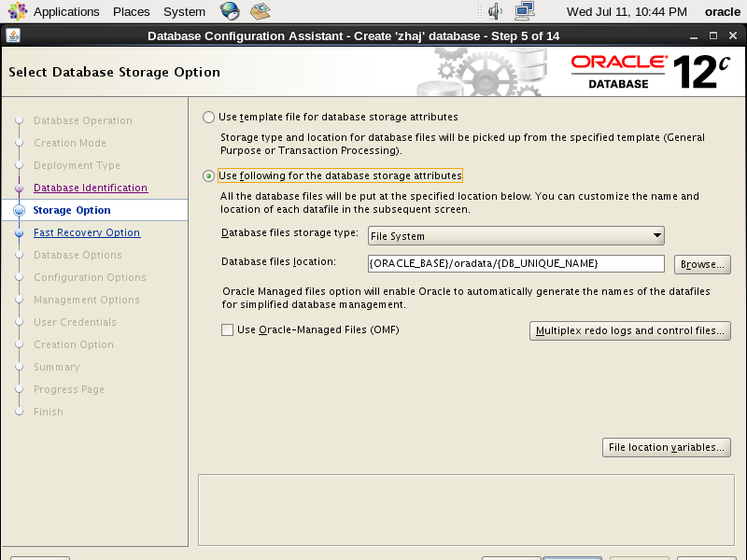Screen dimensions: 747x560
Task: Click the message area at bottom
Action: tap(466, 510)
